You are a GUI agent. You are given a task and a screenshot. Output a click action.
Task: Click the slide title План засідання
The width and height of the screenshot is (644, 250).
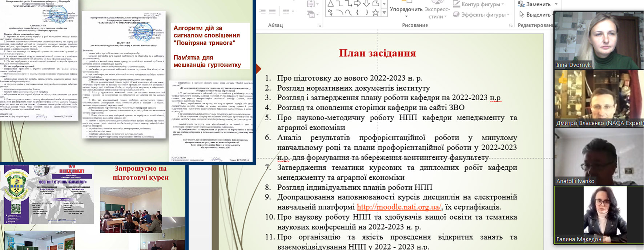point(377,53)
